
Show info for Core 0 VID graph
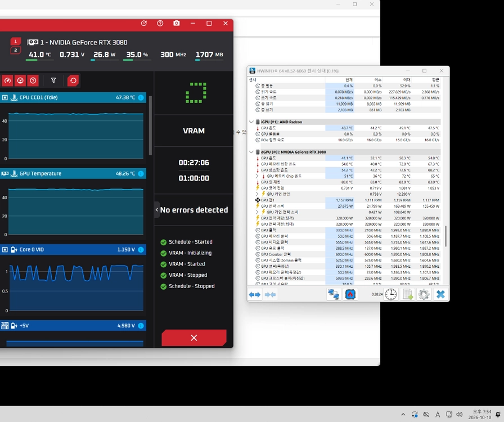click(141, 250)
